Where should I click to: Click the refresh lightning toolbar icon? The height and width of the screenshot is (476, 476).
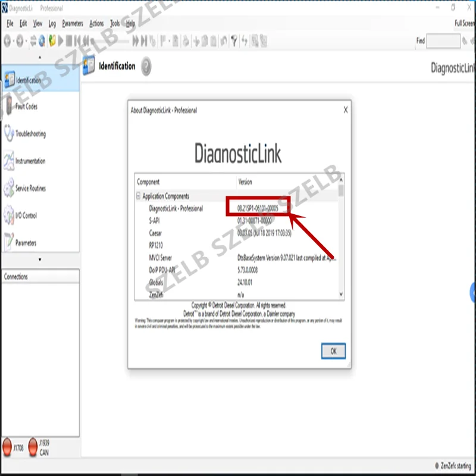pos(245,40)
